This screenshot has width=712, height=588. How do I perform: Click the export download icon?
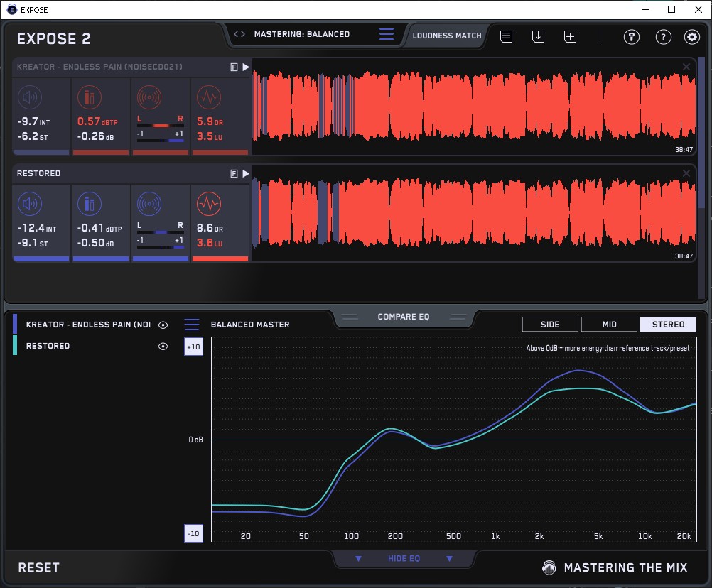pos(538,37)
